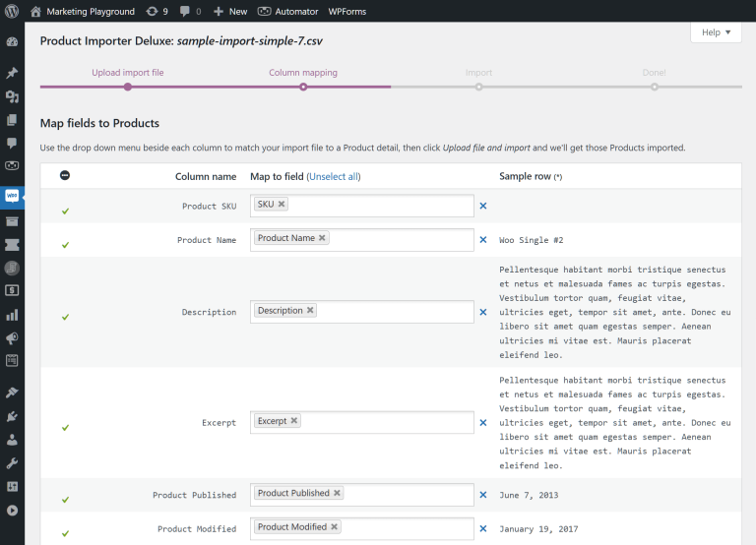Click the Import step marker
Screen dimensions: 756x545
click(x=478, y=87)
